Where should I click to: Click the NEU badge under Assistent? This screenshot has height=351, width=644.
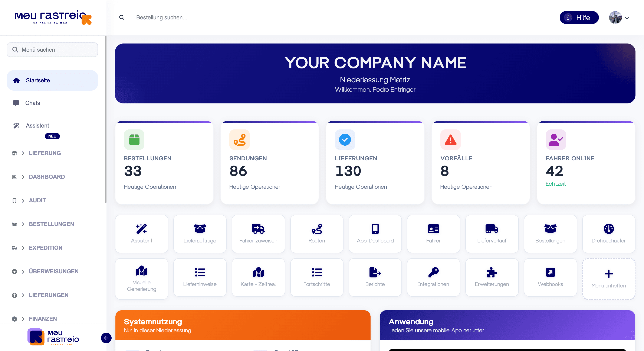click(x=52, y=136)
